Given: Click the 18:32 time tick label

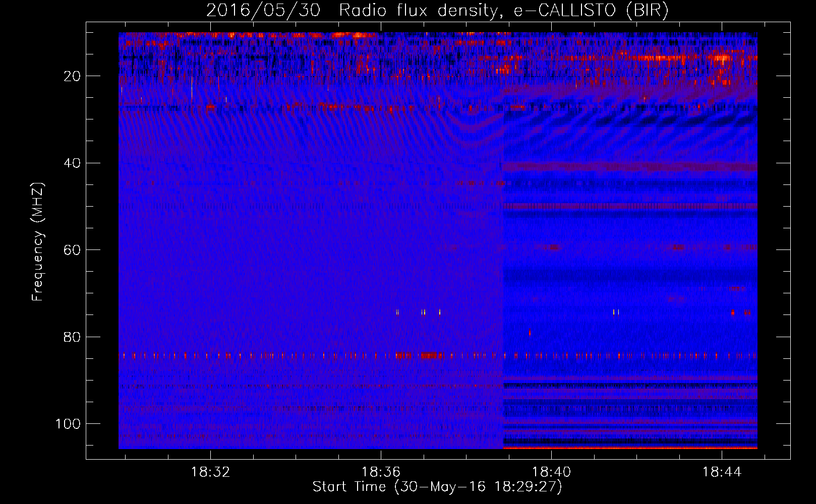Looking at the screenshot, I should [211, 472].
